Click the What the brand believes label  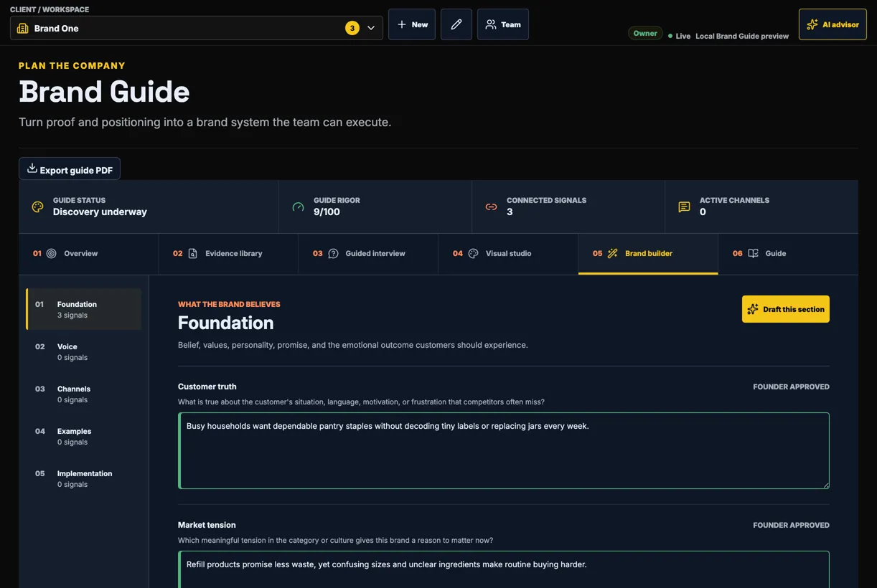[229, 304]
